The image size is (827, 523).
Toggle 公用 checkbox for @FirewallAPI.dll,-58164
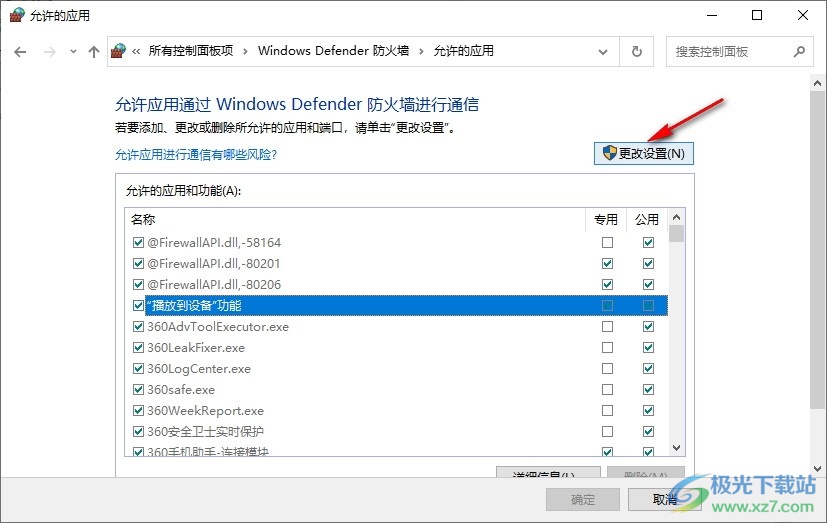point(648,243)
